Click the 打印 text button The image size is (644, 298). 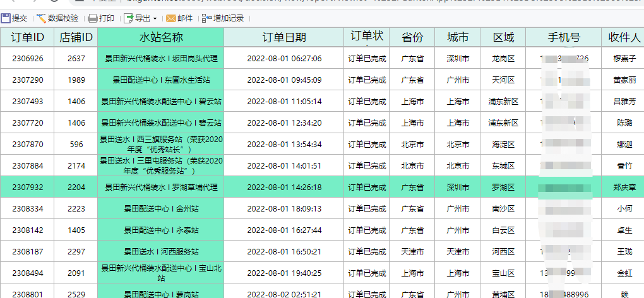tap(106, 18)
